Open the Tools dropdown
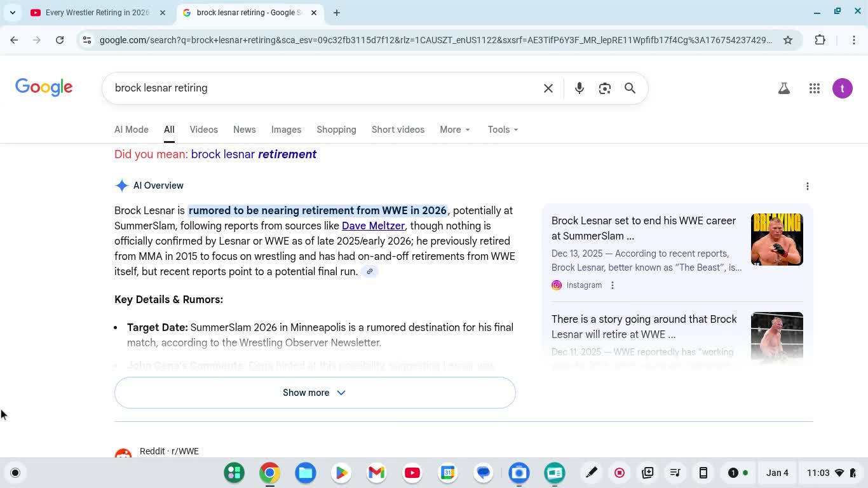The height and width of the screenshot is (488, 868). (503, 130)
